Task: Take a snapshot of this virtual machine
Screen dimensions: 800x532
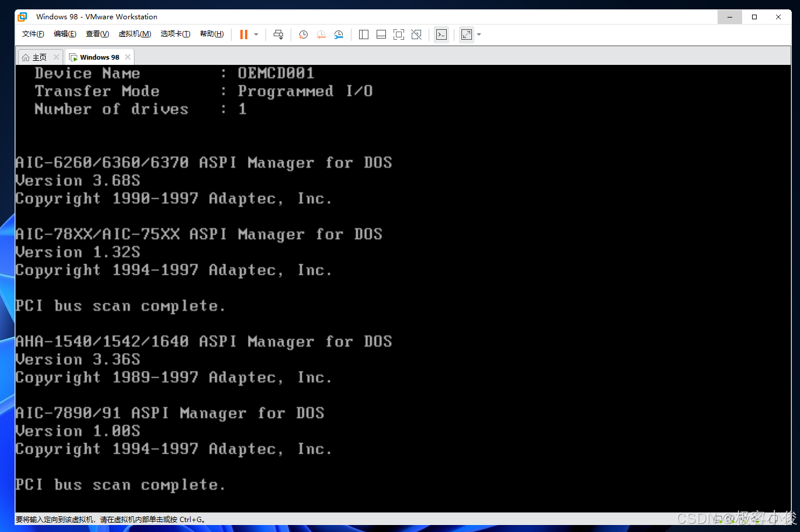Action: [x=303, y=34]
